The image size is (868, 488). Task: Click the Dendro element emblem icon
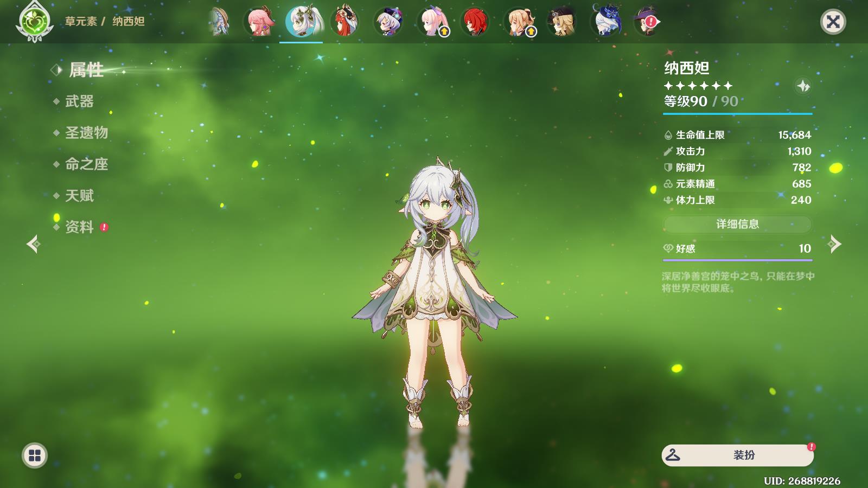click(35, 22)
